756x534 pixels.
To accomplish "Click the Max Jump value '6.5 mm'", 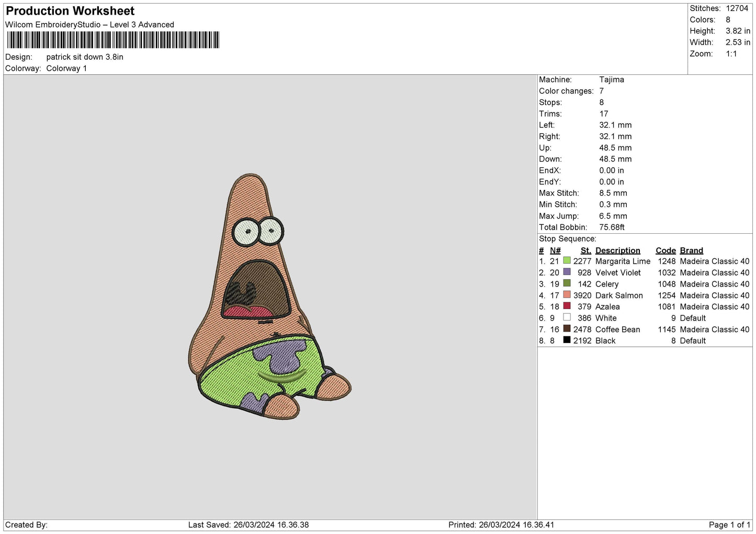I will (x=613, y=216).
